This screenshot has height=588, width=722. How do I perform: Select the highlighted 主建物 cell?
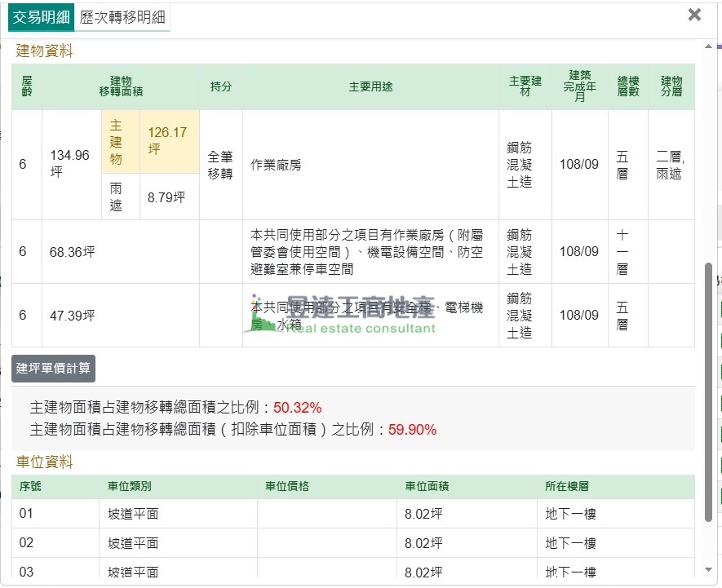tap(116, 142)
